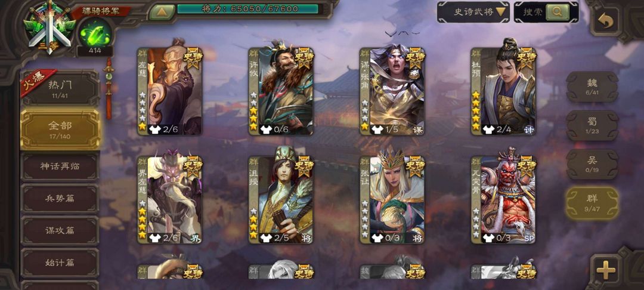Toggle the 魏 faction filter

pyautogui.click(x=592, y=87)
